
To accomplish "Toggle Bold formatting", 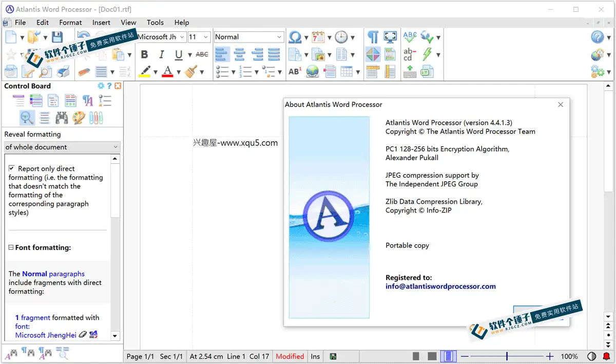I will coord(144,54).
